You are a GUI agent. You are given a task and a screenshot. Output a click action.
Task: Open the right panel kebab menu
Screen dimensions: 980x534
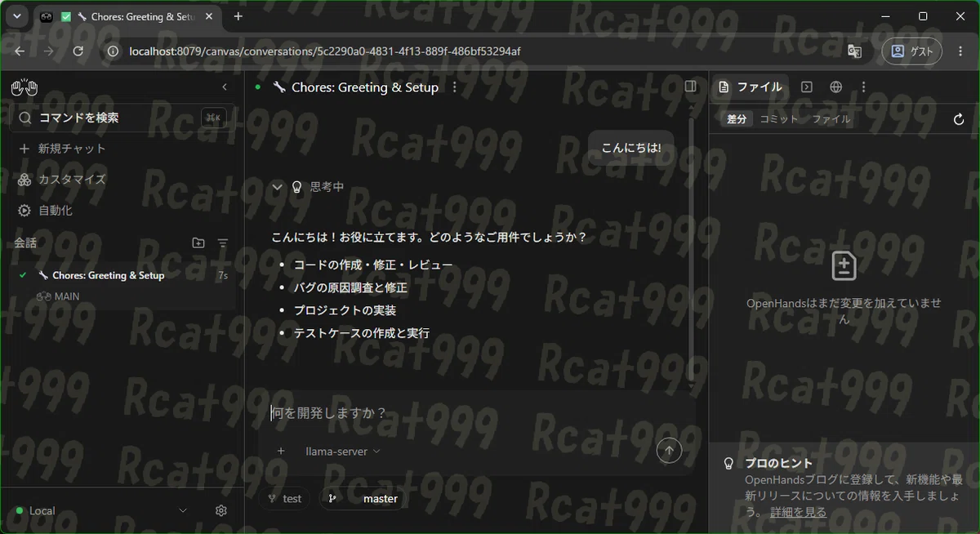point(863,87)
